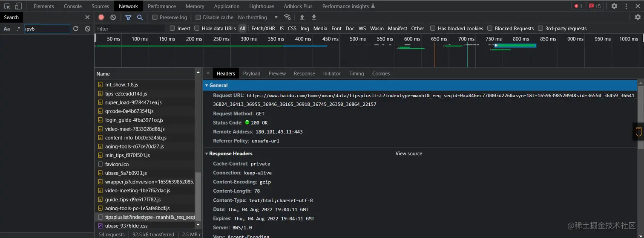Check Has blocked cookies checkbox
Image resolution: width=644 pixels, height=238 pixels.
pos(433,28)
